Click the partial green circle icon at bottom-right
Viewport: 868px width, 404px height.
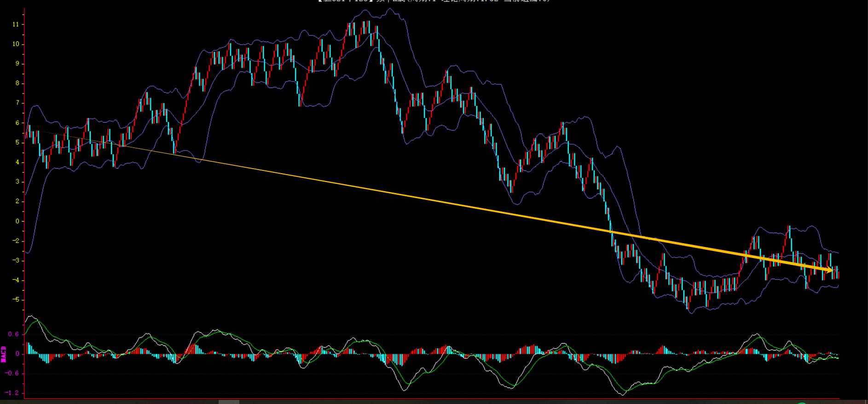coord(802,403)
